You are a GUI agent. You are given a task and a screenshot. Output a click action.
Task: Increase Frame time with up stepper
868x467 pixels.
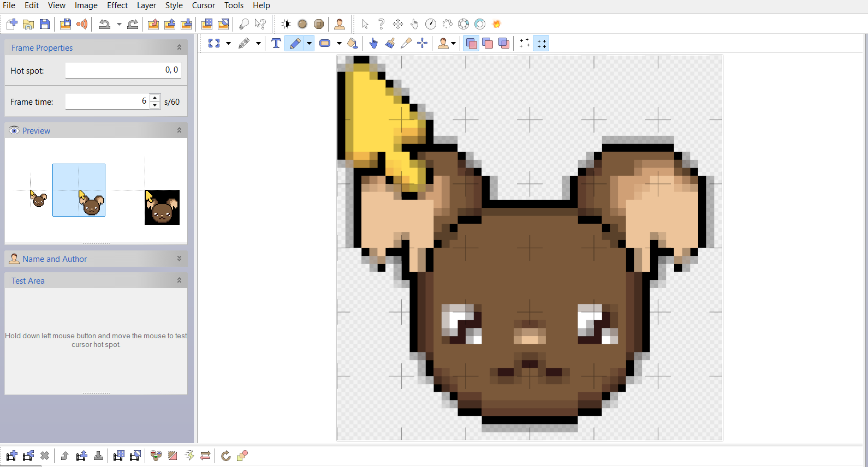155,98
